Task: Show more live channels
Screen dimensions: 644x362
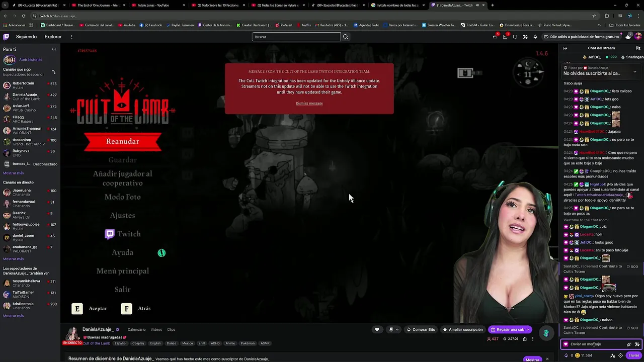Action: pos(14,258)
